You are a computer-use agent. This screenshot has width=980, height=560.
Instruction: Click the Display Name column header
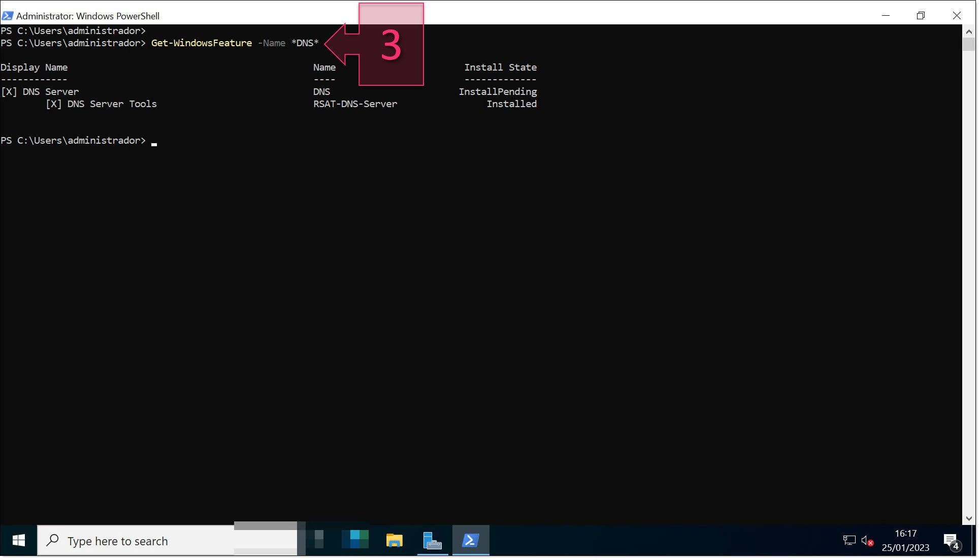click(34, 68)
